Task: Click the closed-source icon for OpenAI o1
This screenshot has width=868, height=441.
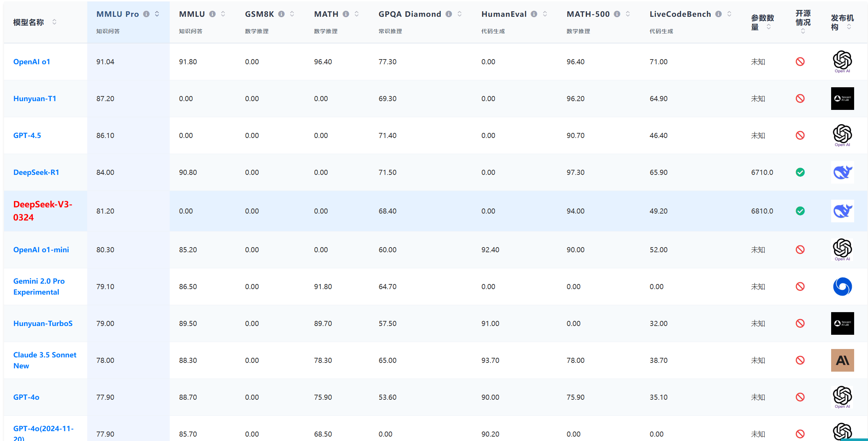Action: (x=800, y=62)
